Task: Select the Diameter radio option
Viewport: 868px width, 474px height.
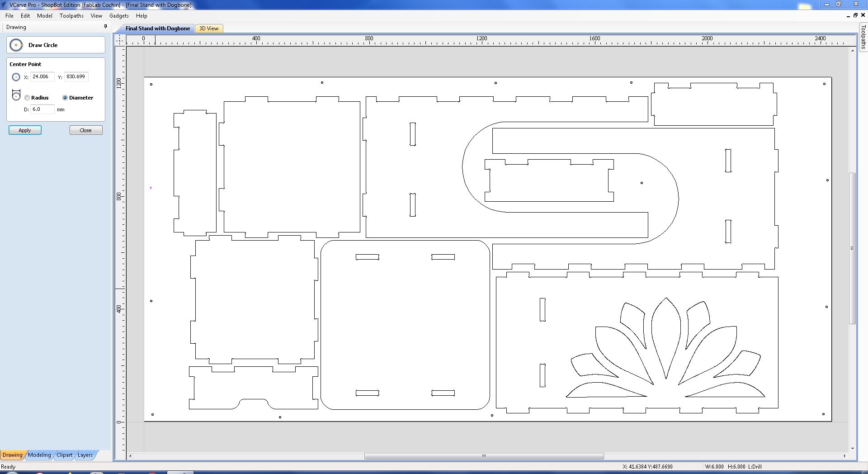Action: coord(65,98)
